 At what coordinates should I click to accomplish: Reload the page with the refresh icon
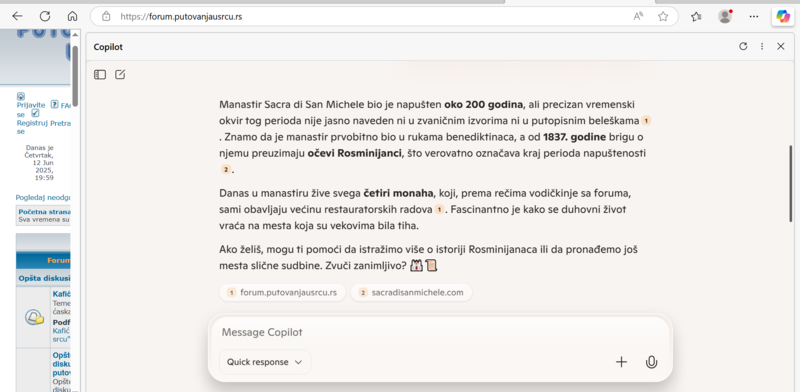pyautogui.click(x=45, y=16)
